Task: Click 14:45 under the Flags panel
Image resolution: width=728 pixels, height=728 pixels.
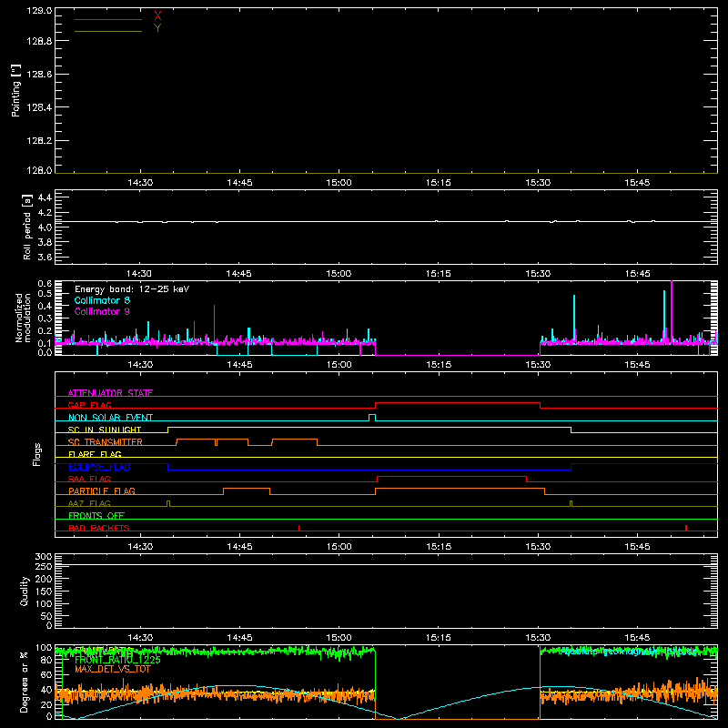Action: [239, 547]
